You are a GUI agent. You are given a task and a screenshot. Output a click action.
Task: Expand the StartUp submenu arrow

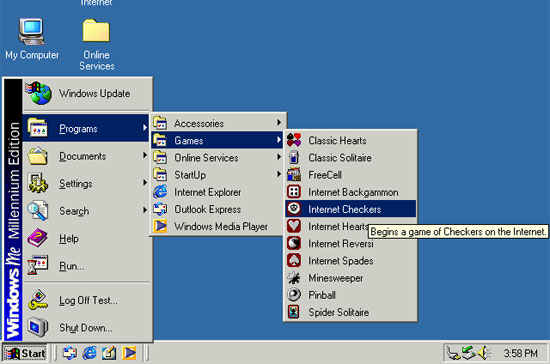click(x=279, y=174)
